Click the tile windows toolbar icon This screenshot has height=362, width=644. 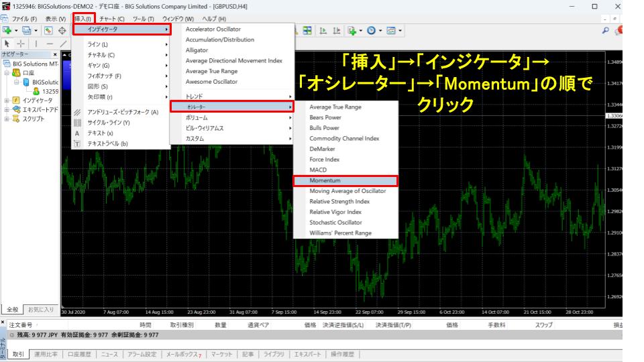(x=307, y=31)
